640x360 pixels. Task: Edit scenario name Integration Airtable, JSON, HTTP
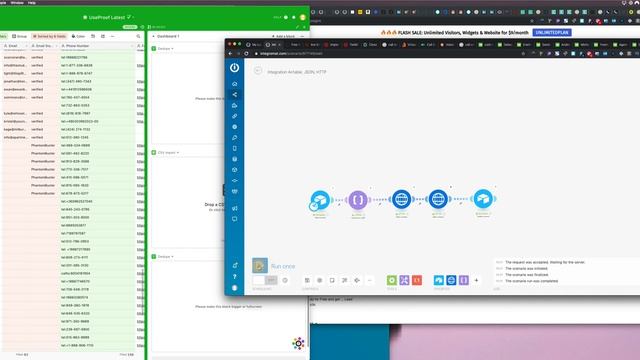point(297,72)
